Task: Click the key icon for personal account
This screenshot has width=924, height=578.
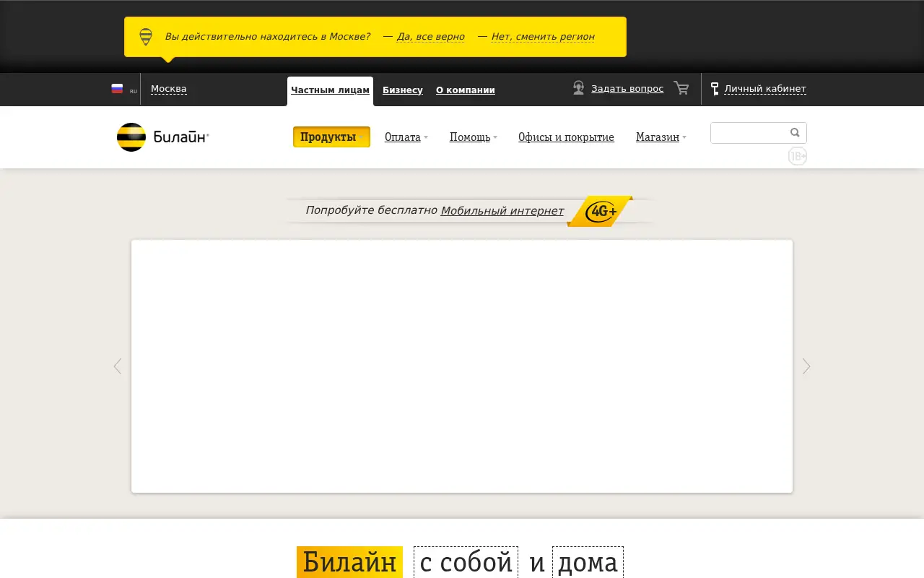Action: (x=715, y=89)
